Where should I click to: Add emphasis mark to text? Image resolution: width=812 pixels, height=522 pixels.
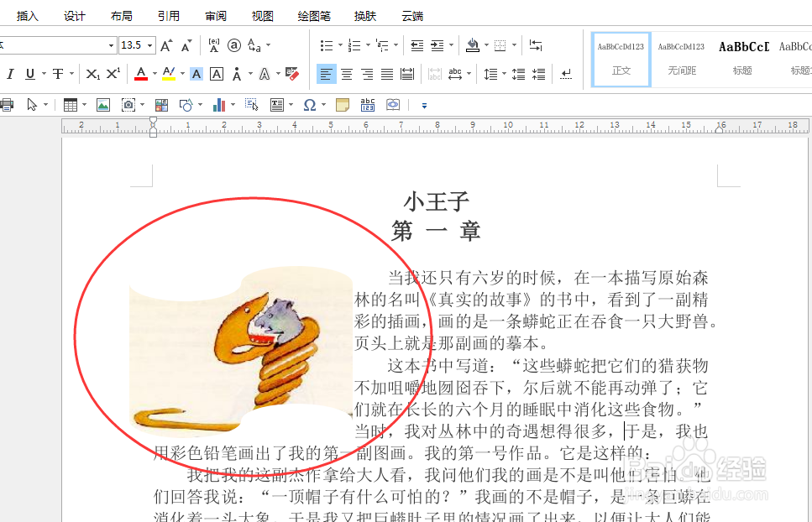tap(237, 74)
